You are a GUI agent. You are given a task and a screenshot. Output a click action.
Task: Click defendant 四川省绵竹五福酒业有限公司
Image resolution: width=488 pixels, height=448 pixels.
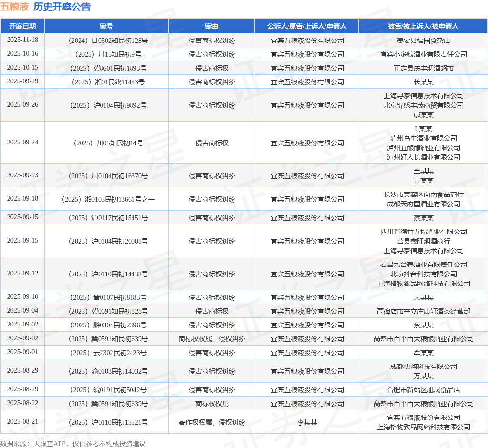coord(423,232)
